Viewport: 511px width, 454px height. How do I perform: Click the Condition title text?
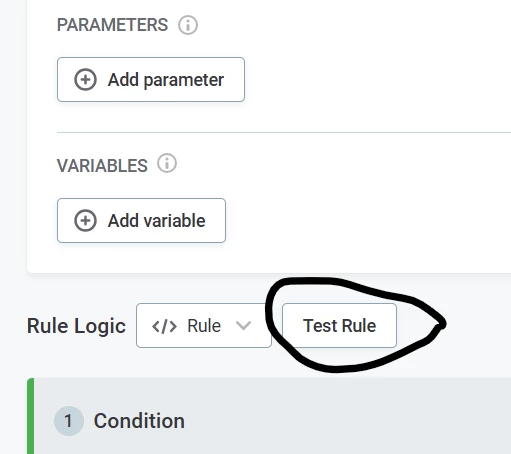[139, 421]
